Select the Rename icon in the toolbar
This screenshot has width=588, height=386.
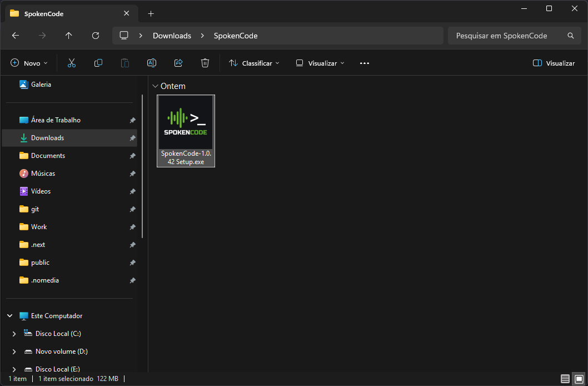click(x=151, y=63)
